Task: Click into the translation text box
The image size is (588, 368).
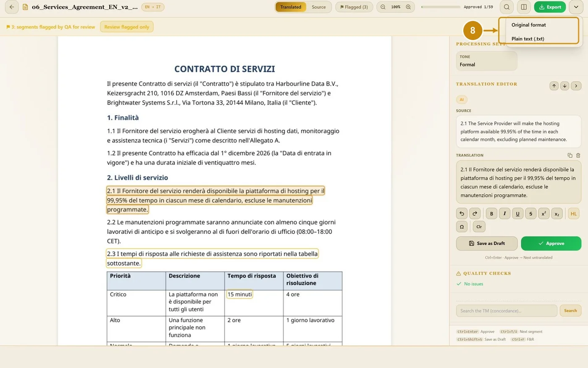Action: coord(519,183)
